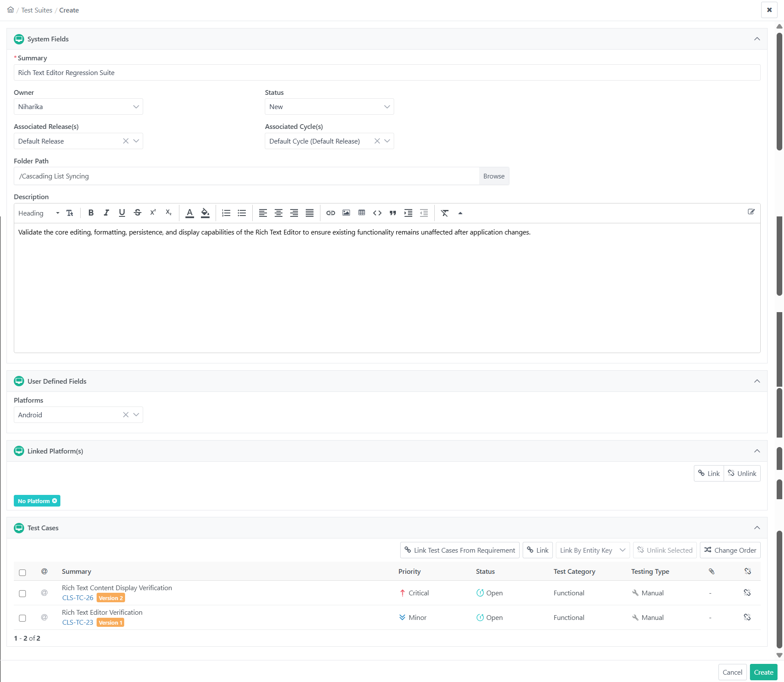Insert an image into the description

pyautogui.click(x=346, y=213)
